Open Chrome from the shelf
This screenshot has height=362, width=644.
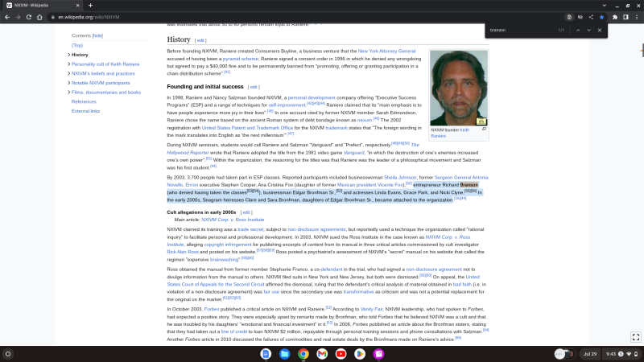coord(303,354)
